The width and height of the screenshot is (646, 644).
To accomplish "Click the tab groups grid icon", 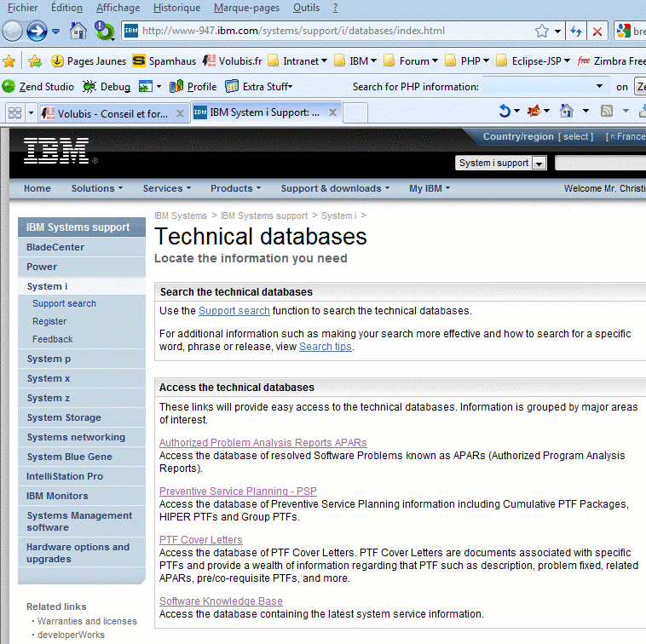I will coord(14,112).
